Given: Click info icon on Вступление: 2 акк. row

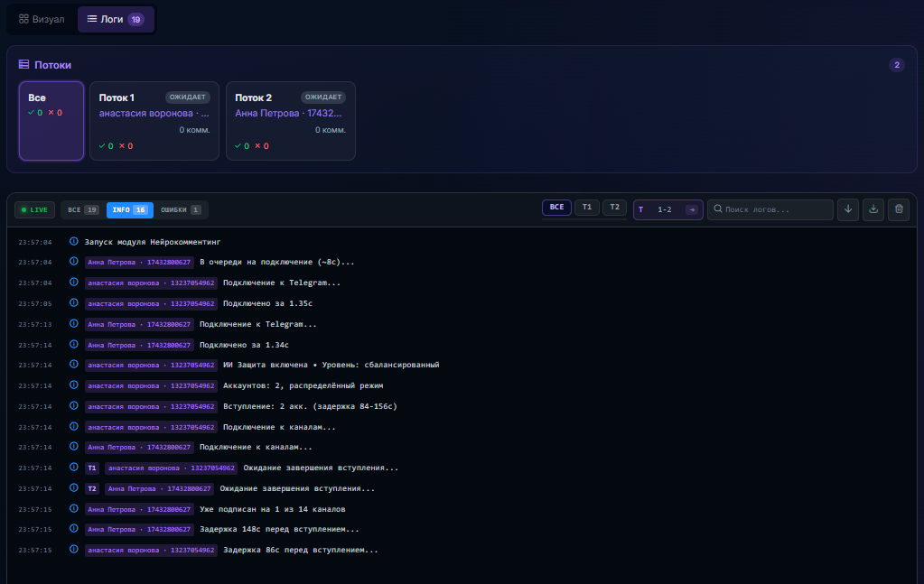Looking at the screenshot, I should tap(74, 405).
